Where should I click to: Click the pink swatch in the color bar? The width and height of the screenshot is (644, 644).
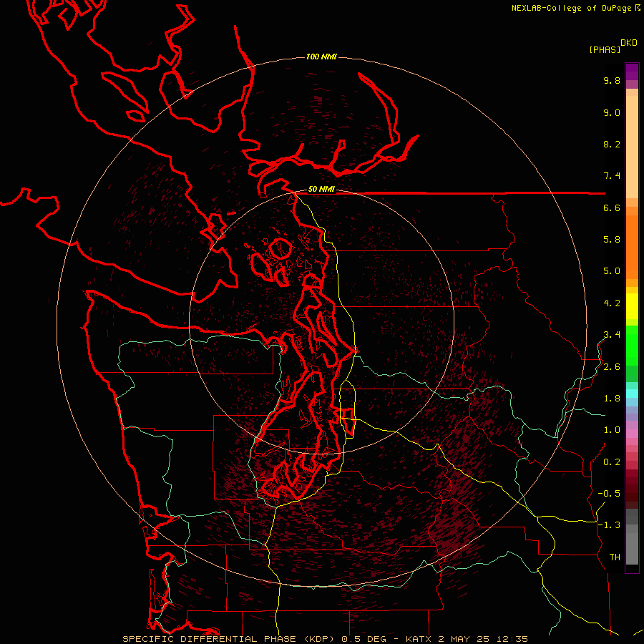(632, 434)
